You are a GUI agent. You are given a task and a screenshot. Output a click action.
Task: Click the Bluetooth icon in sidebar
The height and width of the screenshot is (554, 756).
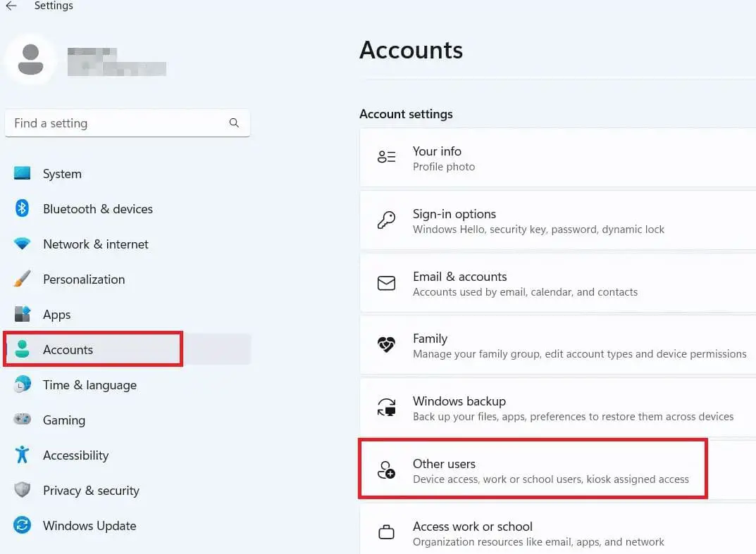(22, 208)
